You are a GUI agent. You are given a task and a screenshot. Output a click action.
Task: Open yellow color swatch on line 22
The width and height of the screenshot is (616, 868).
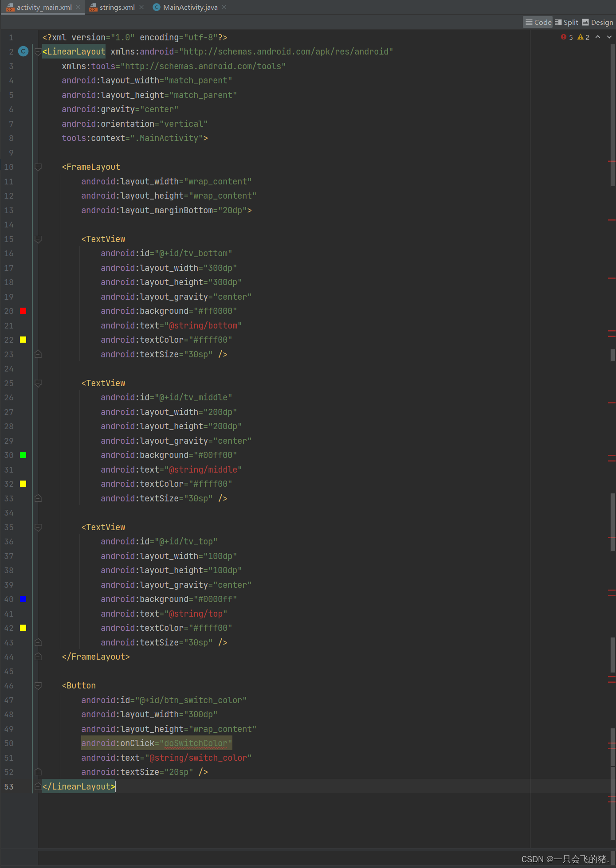[x=23, y=340]
